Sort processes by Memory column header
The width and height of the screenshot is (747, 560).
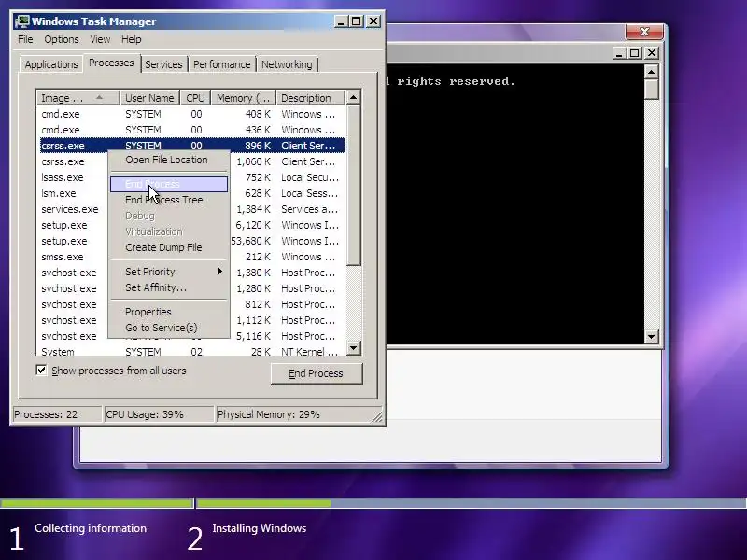tap(244, 98)
